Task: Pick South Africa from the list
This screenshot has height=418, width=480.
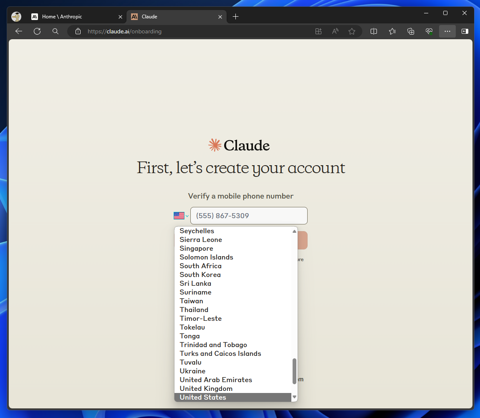Action: pyautogui.click(x=233, y=266)
